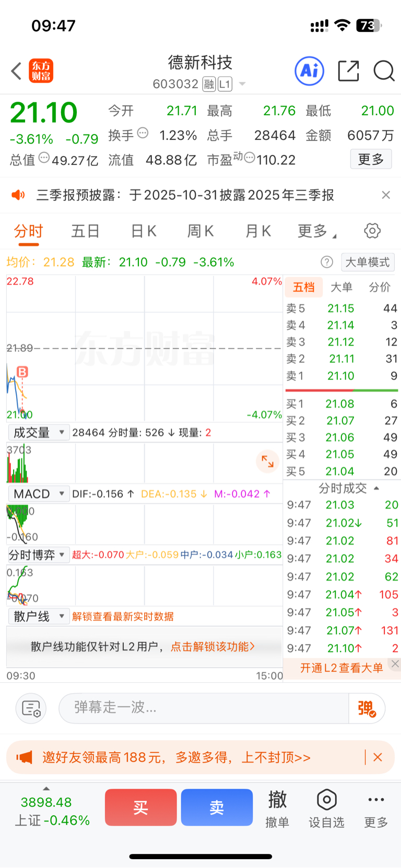Image resolution: width=401 pixels, height=868 pixels.
Task: Open chart settings gear icon
Action: 372,231
